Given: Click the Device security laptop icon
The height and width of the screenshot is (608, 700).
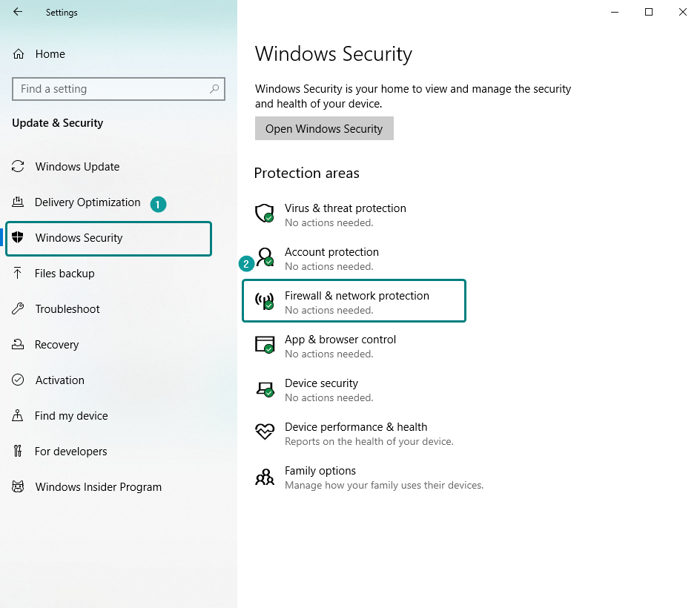Looking at the screenshot, I should (x=265, y=389).
